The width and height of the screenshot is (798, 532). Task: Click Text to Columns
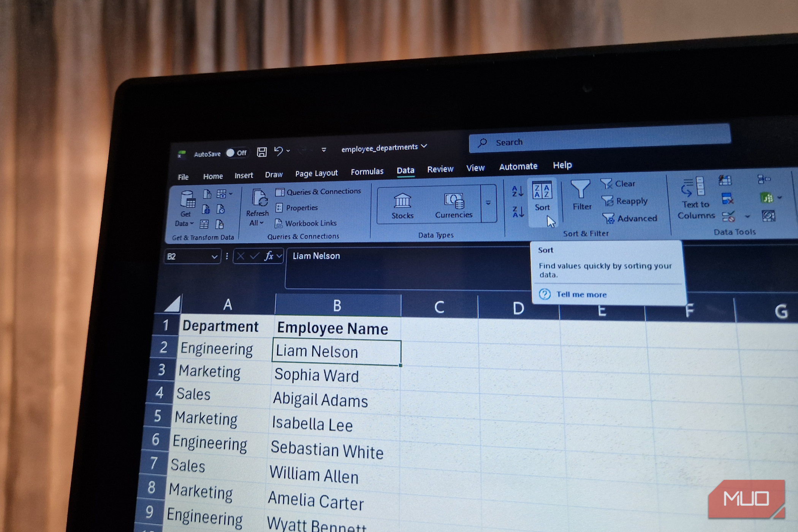695,199
